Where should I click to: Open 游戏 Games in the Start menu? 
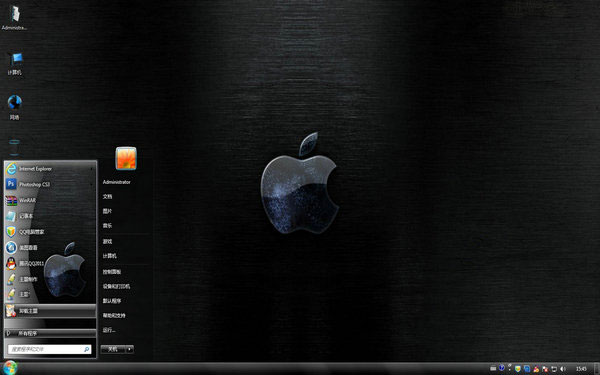pyautogui.click(x=107, y=241)
